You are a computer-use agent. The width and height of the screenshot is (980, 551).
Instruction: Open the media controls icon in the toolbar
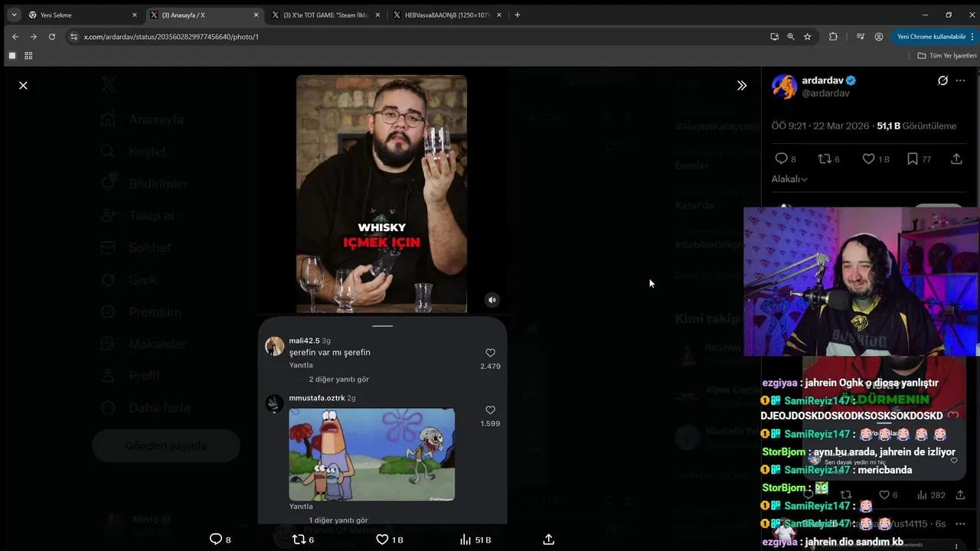click(x=861, y=37)
